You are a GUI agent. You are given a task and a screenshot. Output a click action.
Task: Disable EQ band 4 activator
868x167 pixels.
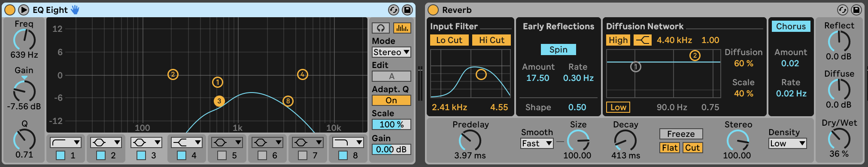182,155
